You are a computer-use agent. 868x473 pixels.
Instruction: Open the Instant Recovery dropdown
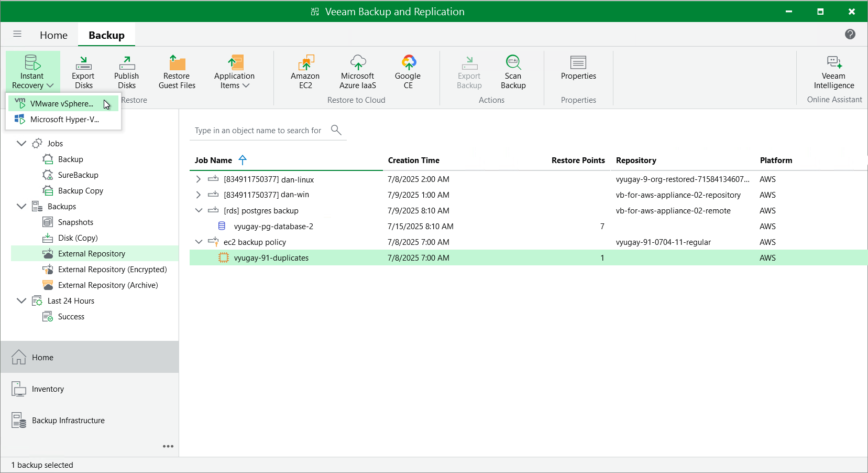pos(32,72)
